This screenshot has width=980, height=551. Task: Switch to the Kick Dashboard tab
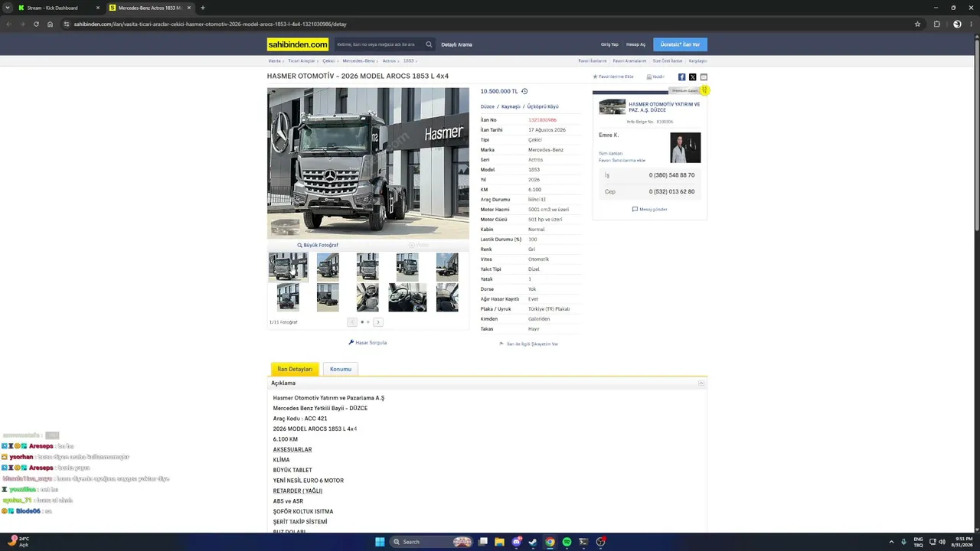click(58, 8)
